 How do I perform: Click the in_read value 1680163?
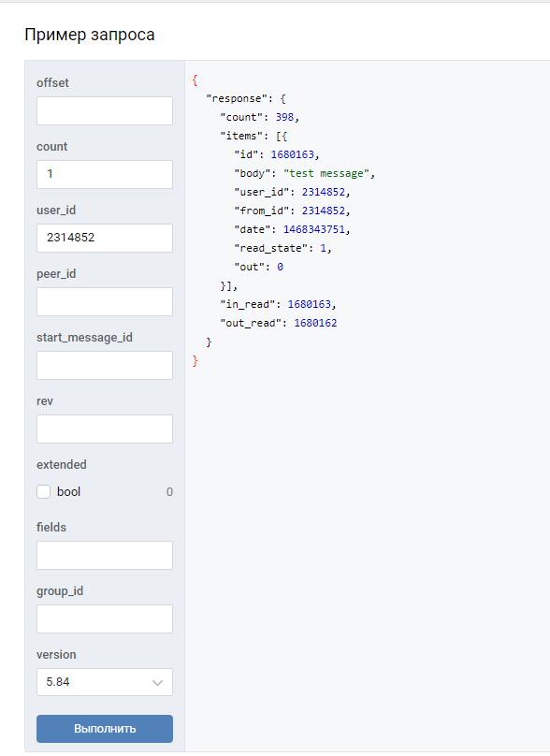(x=309, y=304)
